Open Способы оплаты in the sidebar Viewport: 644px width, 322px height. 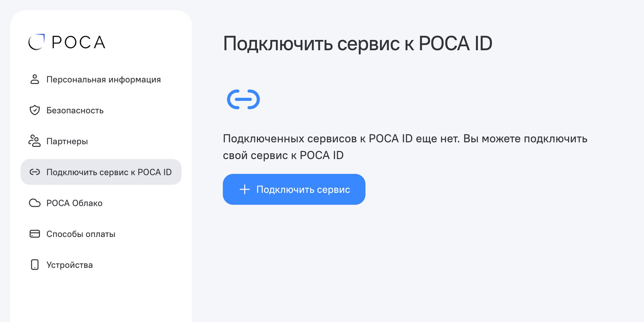coord(81,234)
